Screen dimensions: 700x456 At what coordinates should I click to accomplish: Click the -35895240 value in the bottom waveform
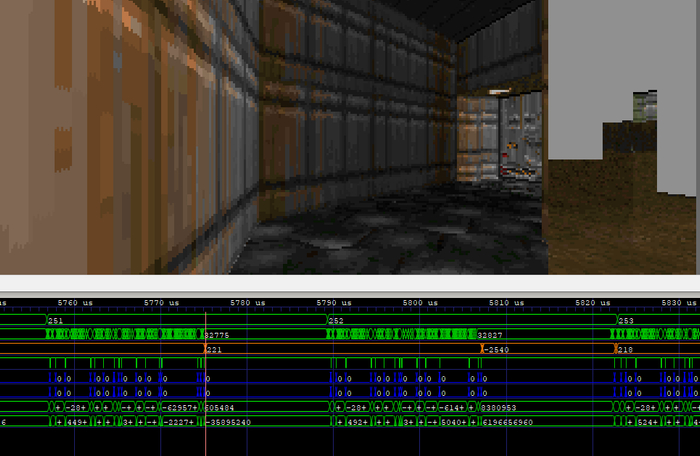point(230,422)
